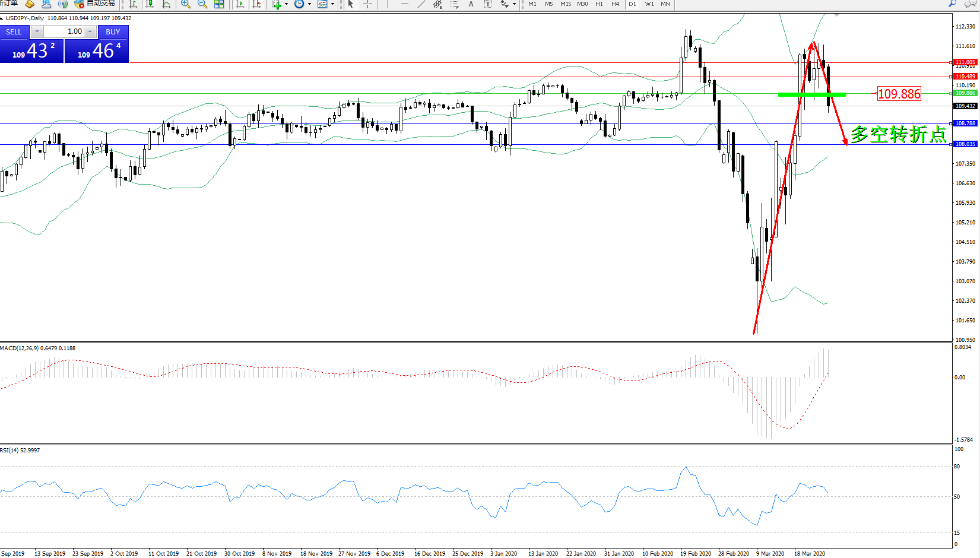
Task: Switch to the H4 timeframe
Action: pyautogui.click(x=616, y=4)
